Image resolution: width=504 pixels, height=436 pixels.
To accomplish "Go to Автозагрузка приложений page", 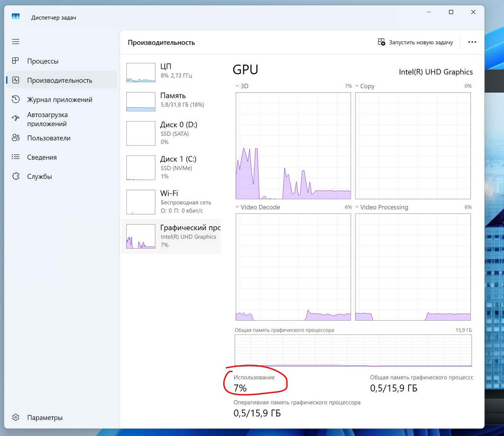I will [61, 119].
